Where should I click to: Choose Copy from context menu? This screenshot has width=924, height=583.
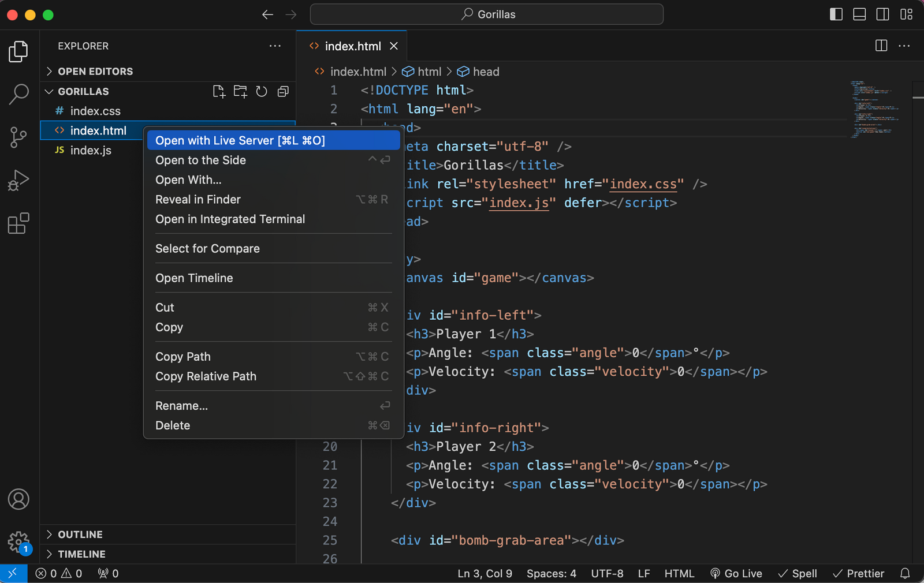273,327
